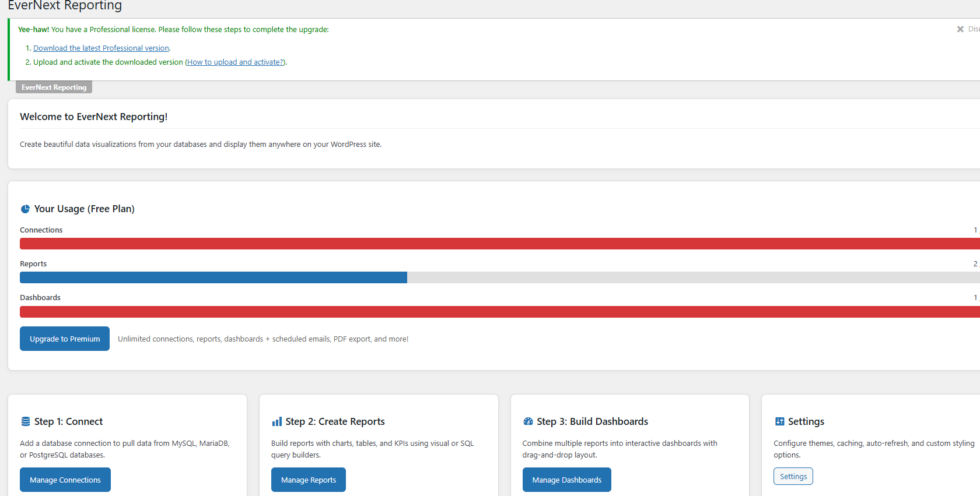
Task: Click the Connections usage label
Action: tap(41, 230)
